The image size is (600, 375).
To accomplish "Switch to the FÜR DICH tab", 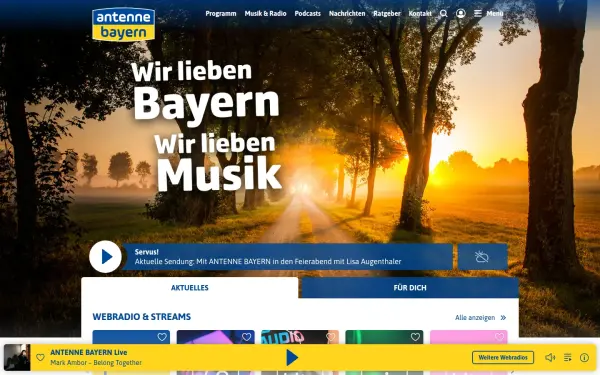I will (410, 288).
